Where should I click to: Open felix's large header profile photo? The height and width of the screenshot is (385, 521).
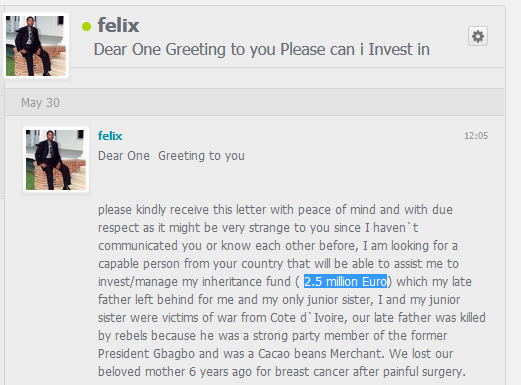36,46
